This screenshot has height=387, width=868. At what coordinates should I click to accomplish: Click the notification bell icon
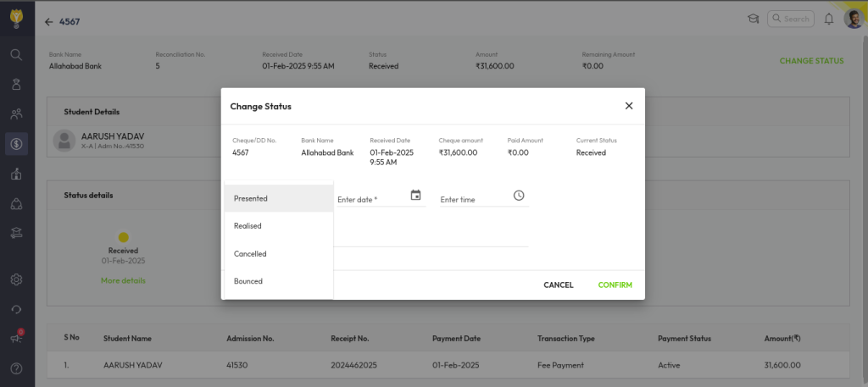(828, 19)
